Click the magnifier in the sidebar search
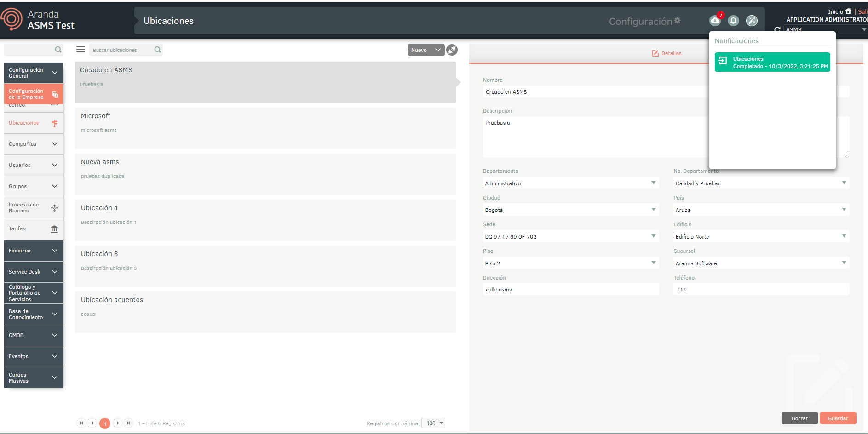This screenshot has width=868, height=434. [58, 50]
